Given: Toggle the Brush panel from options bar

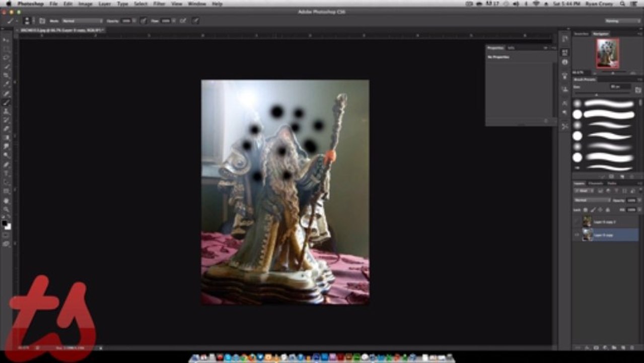Looking at the screenshot, I should (x=42, y=21).
